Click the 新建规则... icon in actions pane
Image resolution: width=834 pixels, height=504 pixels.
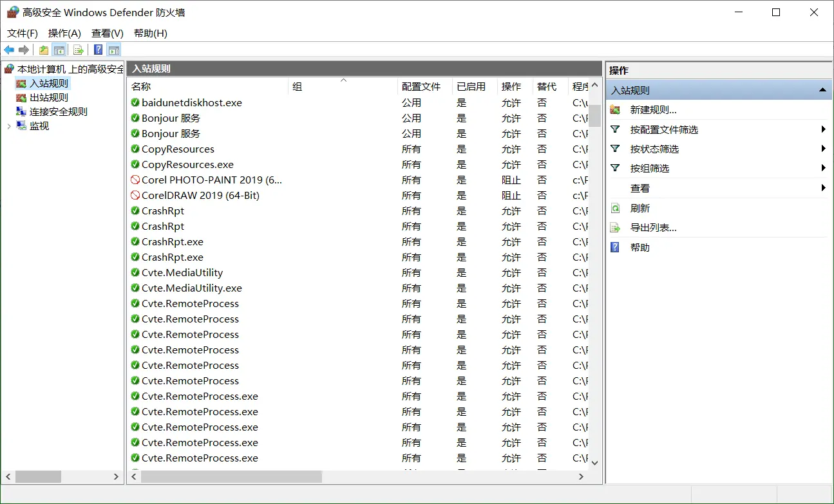pyautogui.click(x=615, y=110)
